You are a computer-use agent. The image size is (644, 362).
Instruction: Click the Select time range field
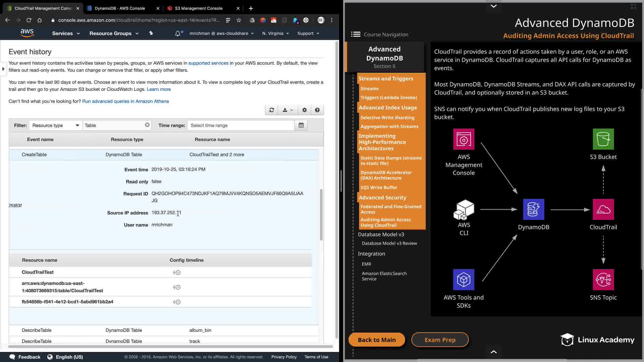click(241, 125)
